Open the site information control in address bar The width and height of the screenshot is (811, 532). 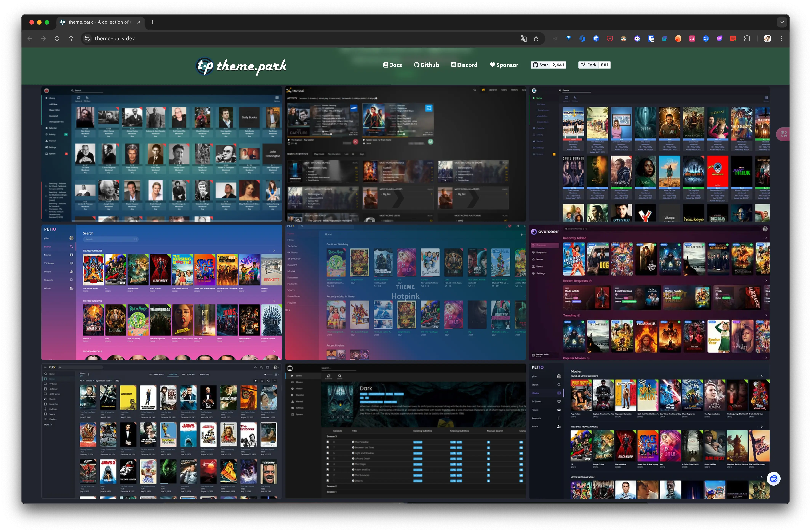coord(88,38)
